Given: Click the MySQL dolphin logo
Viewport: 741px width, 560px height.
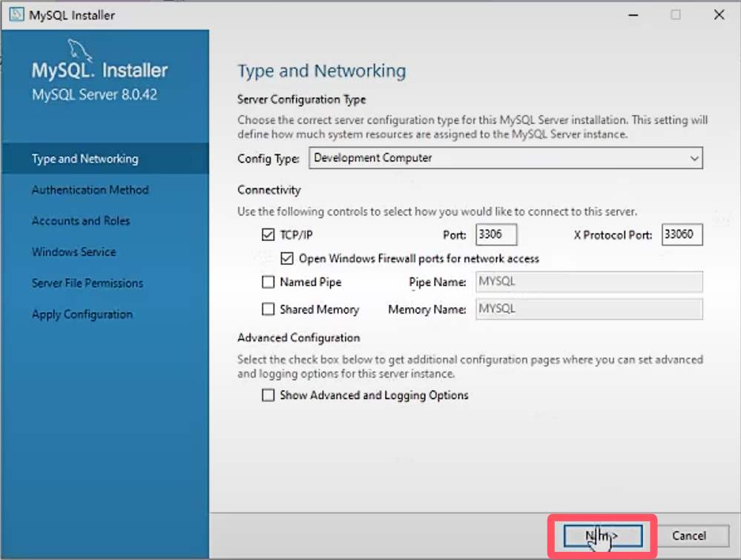Looking at the screenshot, I should point(79,50).
